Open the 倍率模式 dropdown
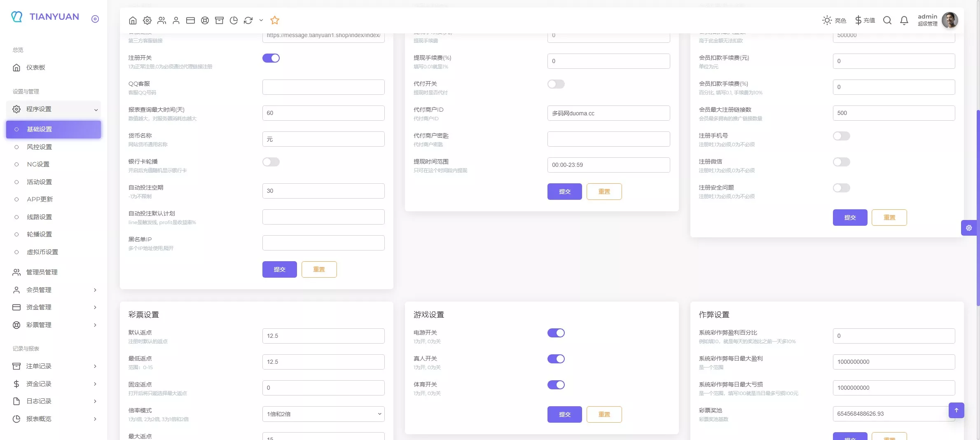This screenshot has height=440, width=980. [323, 414]
